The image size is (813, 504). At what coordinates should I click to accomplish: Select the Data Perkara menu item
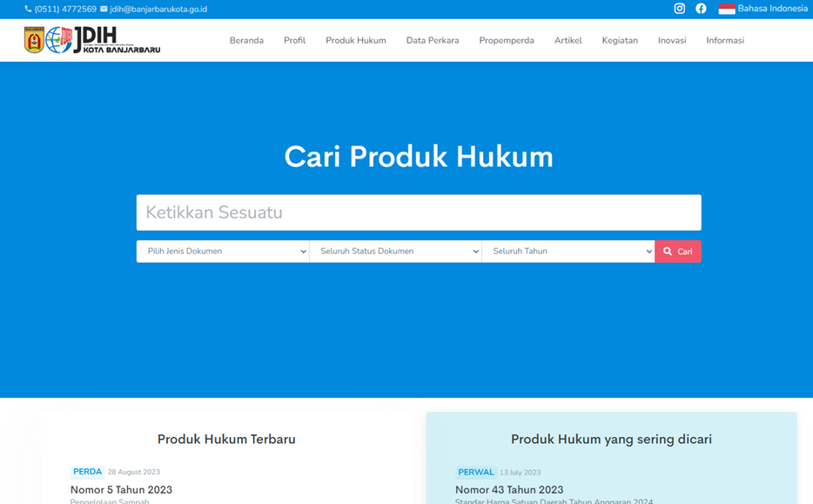point(433,41)
